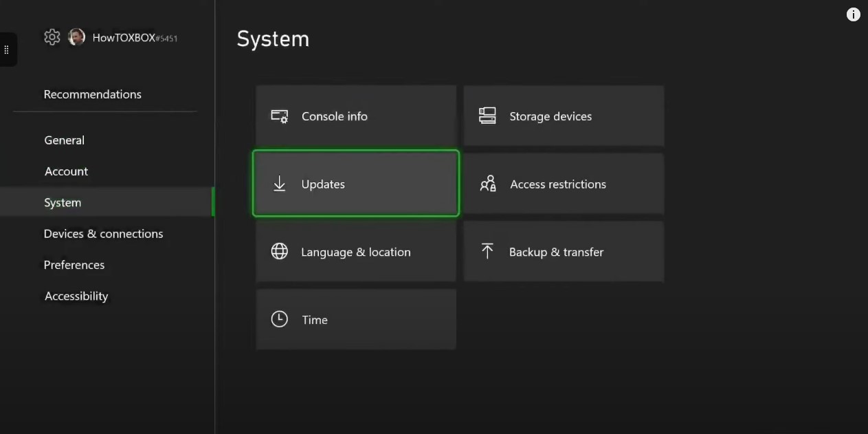Open Updates via the download arrow icon

(279, 184)
